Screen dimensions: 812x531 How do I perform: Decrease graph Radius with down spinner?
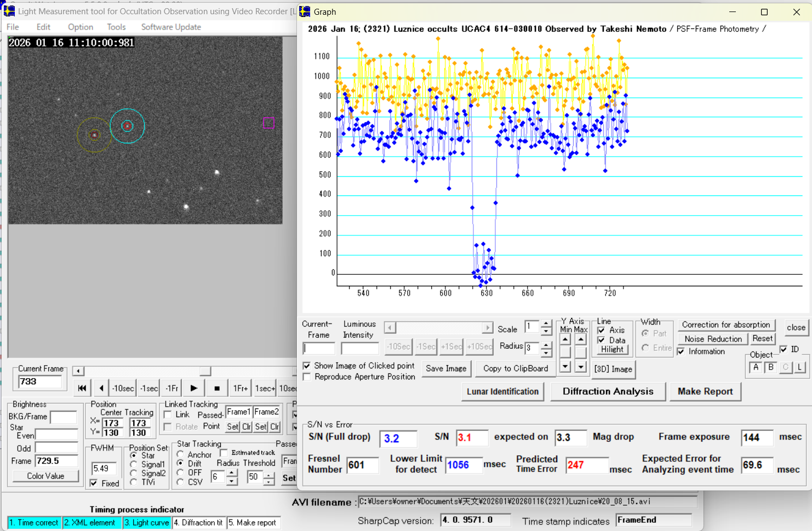coord(546,353)
